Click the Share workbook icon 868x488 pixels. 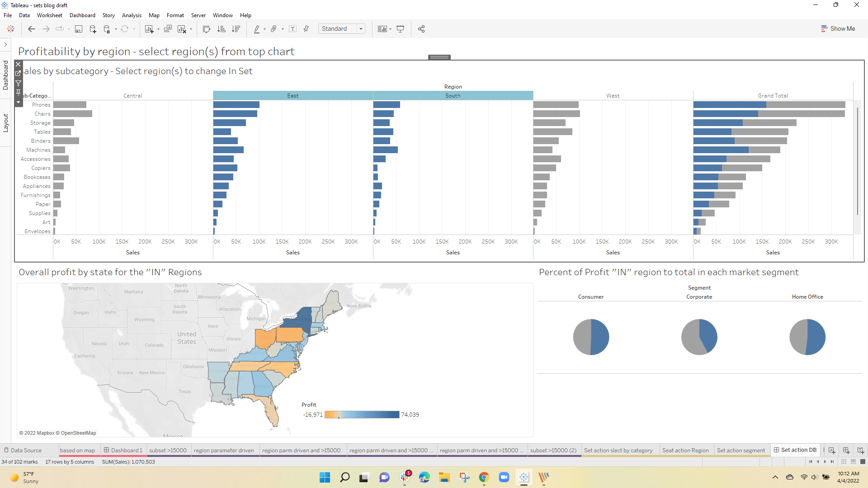click(421, 29)
